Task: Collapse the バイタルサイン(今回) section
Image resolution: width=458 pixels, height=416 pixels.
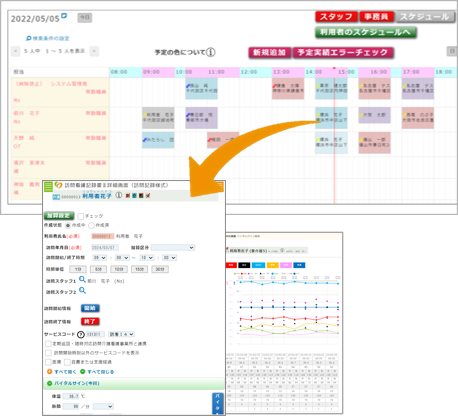Action: tap(50, 383)
